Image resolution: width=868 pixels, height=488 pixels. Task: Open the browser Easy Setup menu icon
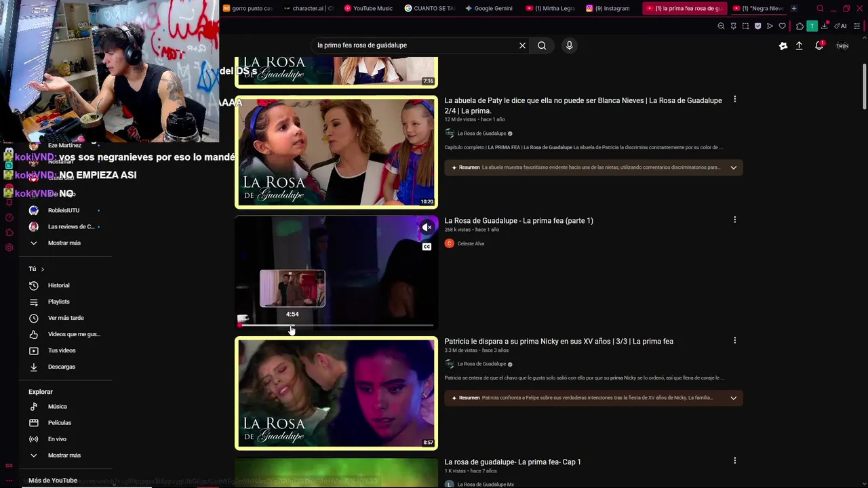tap(856, 26)
